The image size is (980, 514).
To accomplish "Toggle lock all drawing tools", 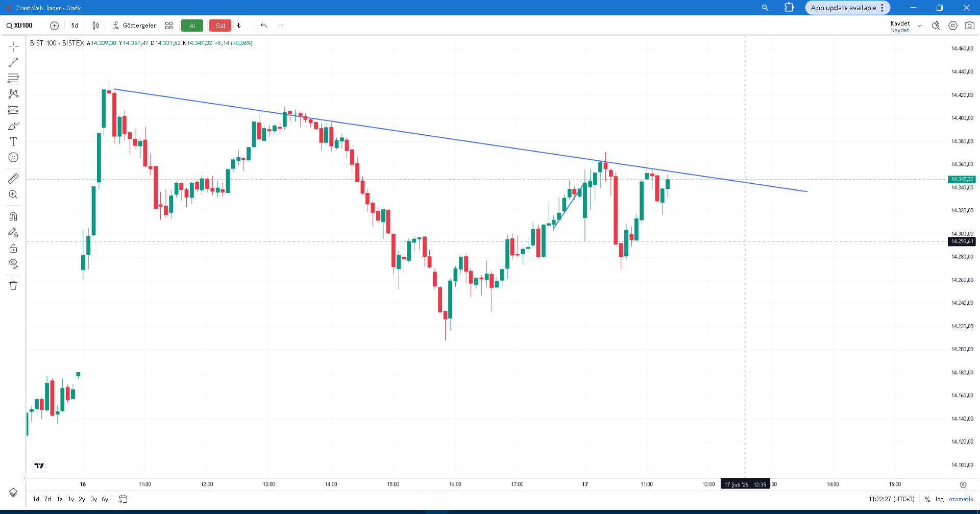I will (x=13, y=249).
